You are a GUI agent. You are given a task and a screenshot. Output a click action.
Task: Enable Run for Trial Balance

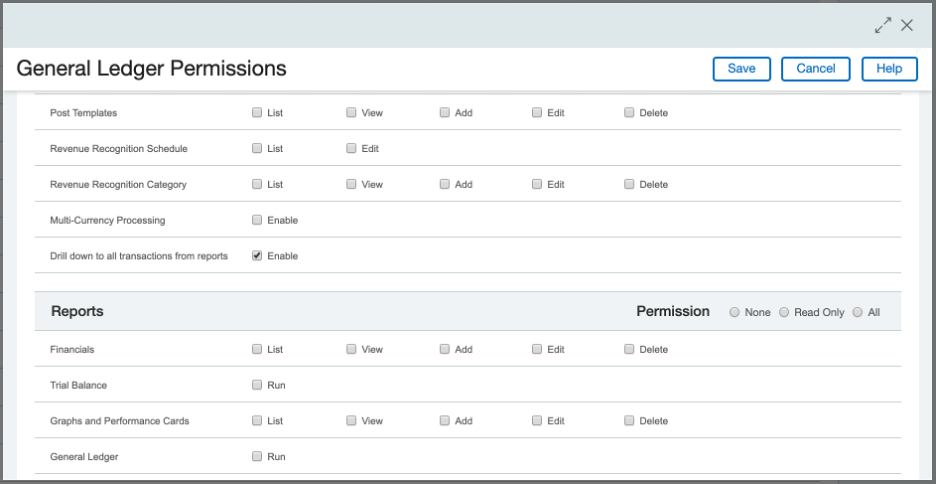(x=257, y=385)
